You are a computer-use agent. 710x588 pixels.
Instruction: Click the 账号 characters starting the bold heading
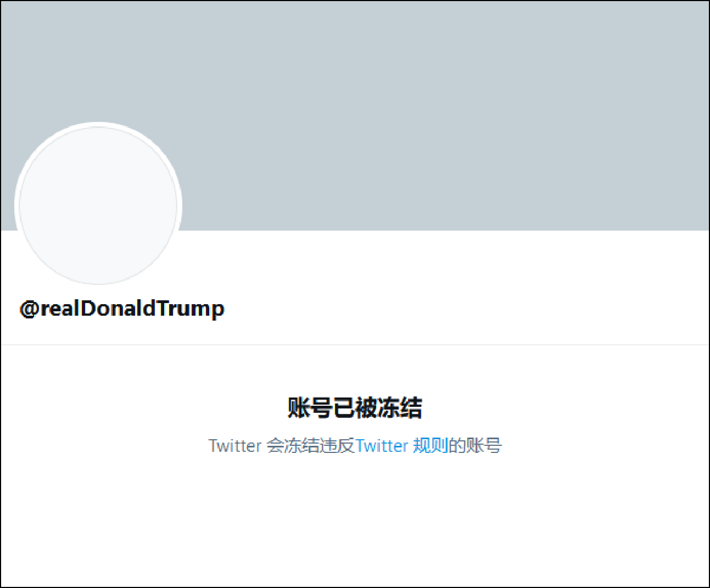(310, 408)
